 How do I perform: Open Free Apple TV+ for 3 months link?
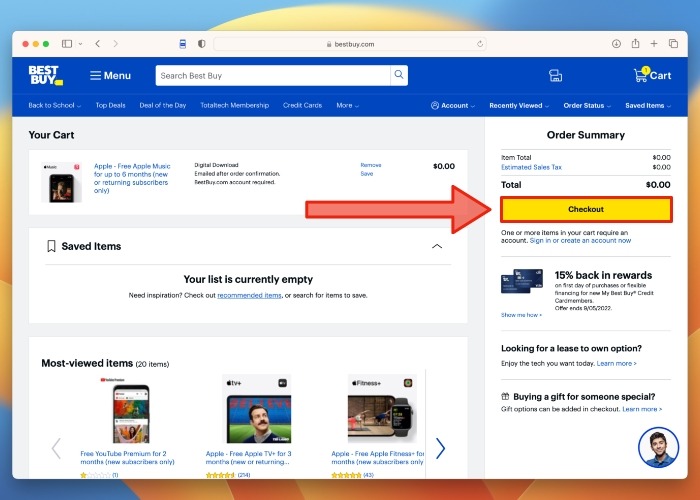click(x=248, y=458)
